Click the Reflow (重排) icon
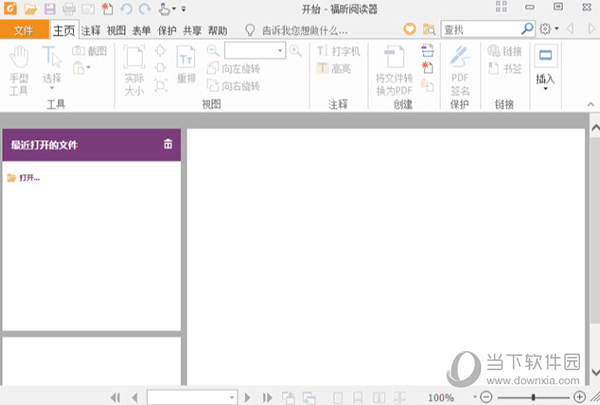Viewport: 600px width, 405px height. point(186,68)
